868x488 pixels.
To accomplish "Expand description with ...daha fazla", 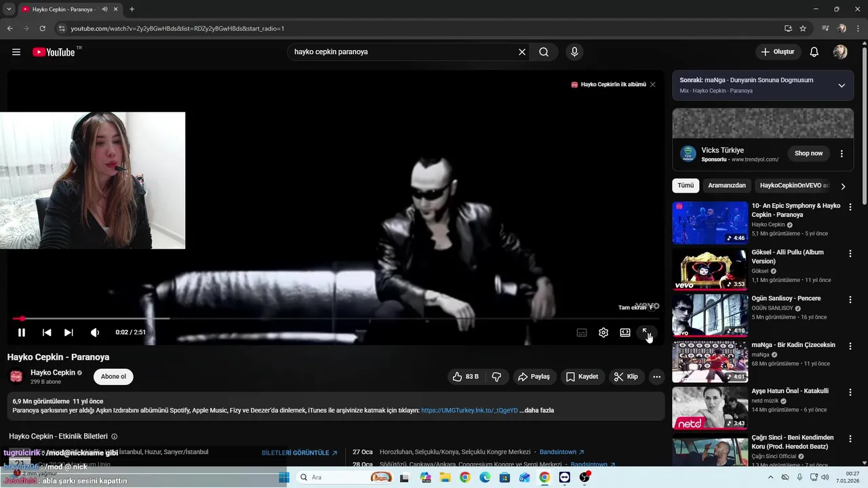I will click(x=537, y=411).
